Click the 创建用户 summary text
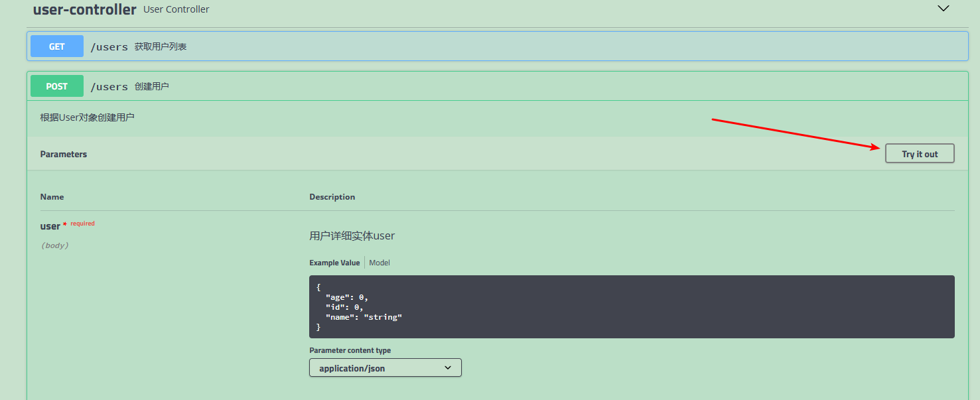This screenshot has height=400, width=980. [151, 86]
